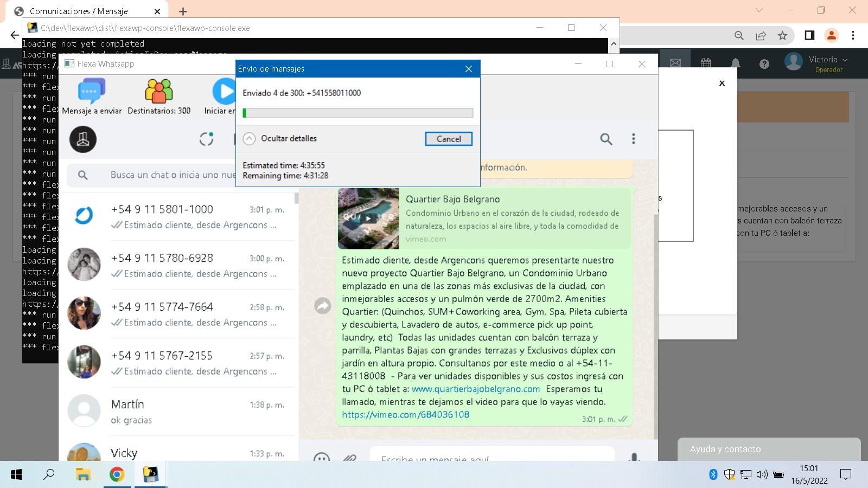Click the voice message microphone icon
Screen dimensions: 868x488
(x=634, y=457)
